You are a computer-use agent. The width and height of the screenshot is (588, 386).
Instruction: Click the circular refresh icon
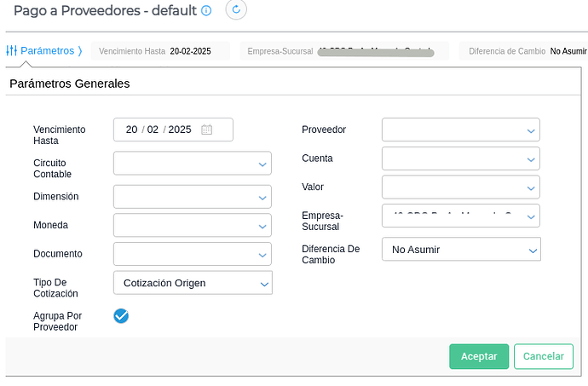236,10
